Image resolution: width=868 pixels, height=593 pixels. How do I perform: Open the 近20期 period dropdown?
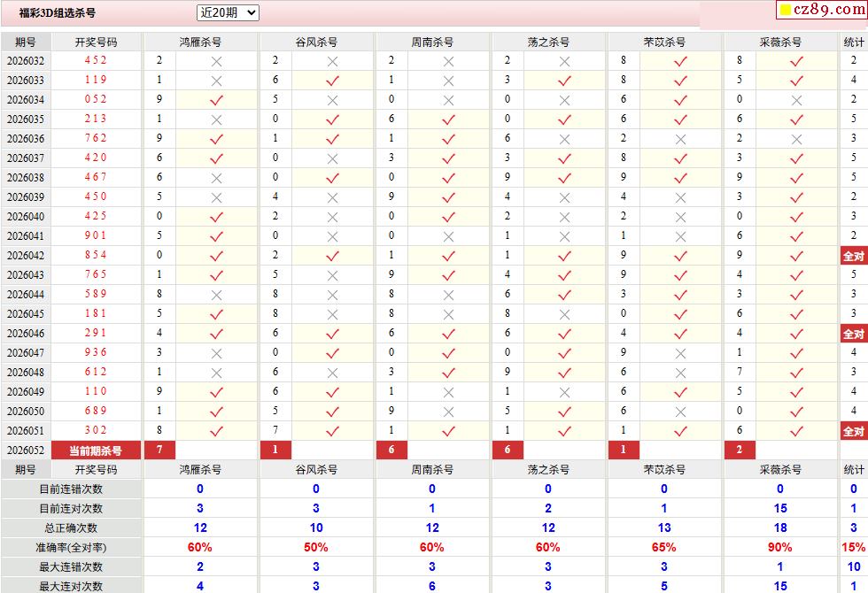point(228,12)
